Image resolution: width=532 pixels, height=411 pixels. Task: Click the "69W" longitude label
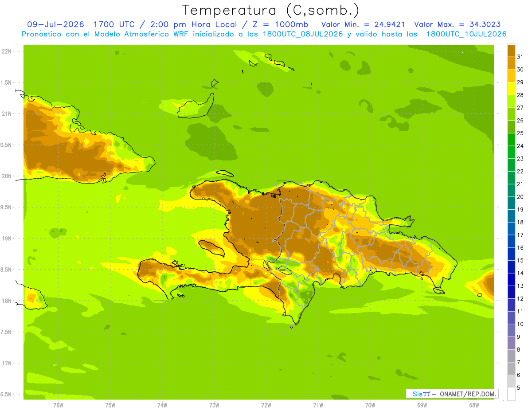(422, 405)
